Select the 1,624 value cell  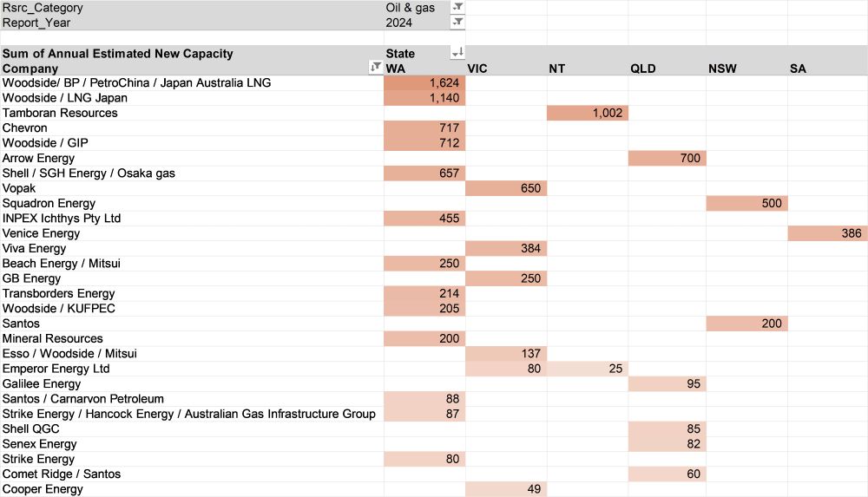pos(424,83)
